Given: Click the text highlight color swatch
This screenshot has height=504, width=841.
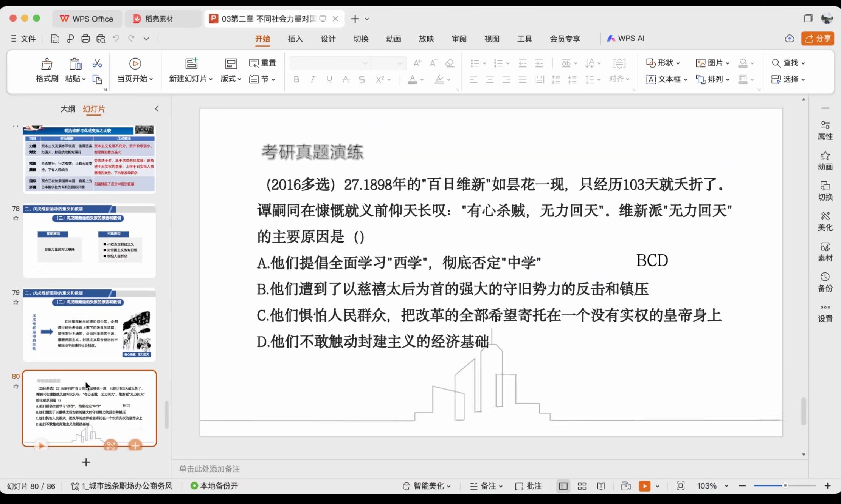Looking at the screenshot, I should (x=439, y=79).
